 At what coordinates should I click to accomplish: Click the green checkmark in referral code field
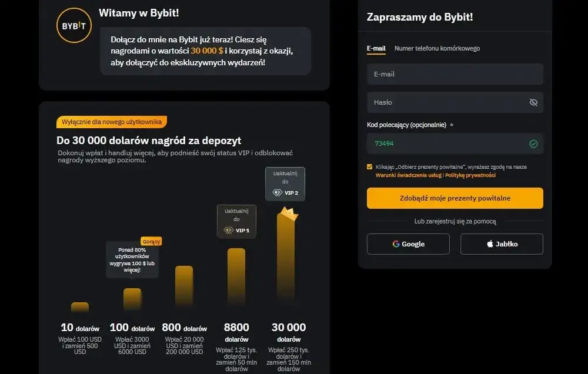coord(533,143)
